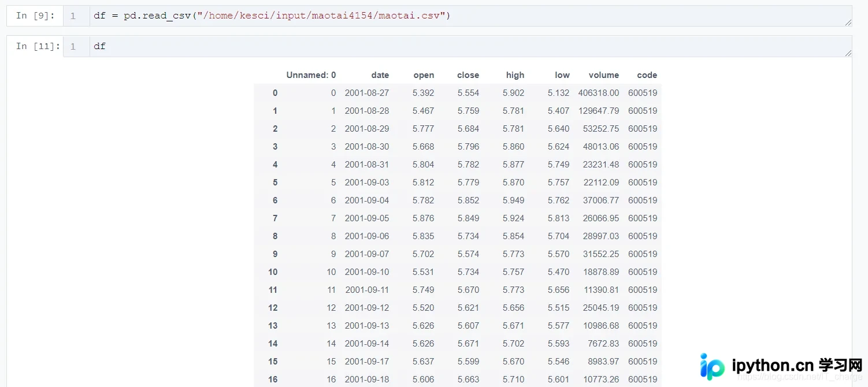Click the high price 5.949
Viewport: 868px width, 387px height.
514,200
